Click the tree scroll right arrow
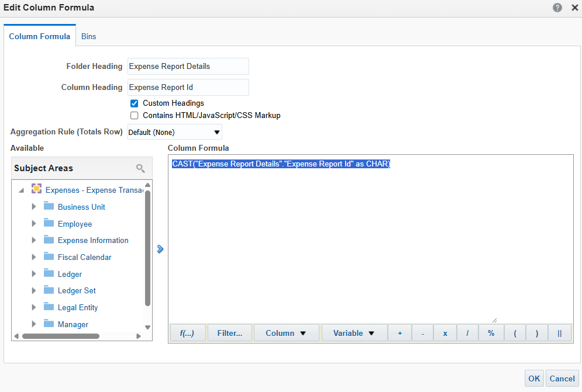The image size is (582, 392). tap(139, 337)
